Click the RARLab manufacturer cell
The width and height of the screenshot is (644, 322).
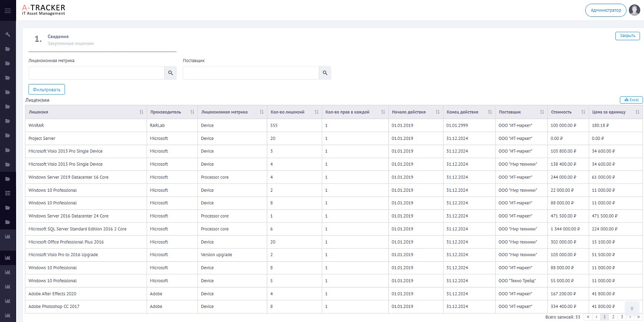172,125
